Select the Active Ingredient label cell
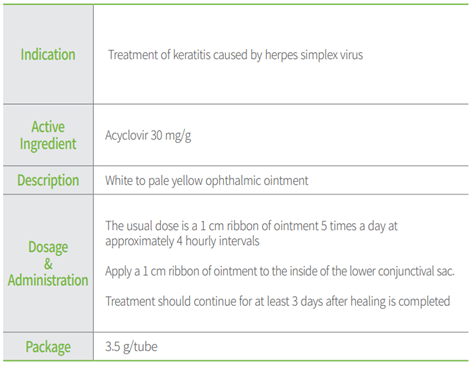The height and width of the screenshot is (366, 474). pyautogui.click(x=48, y=135)
